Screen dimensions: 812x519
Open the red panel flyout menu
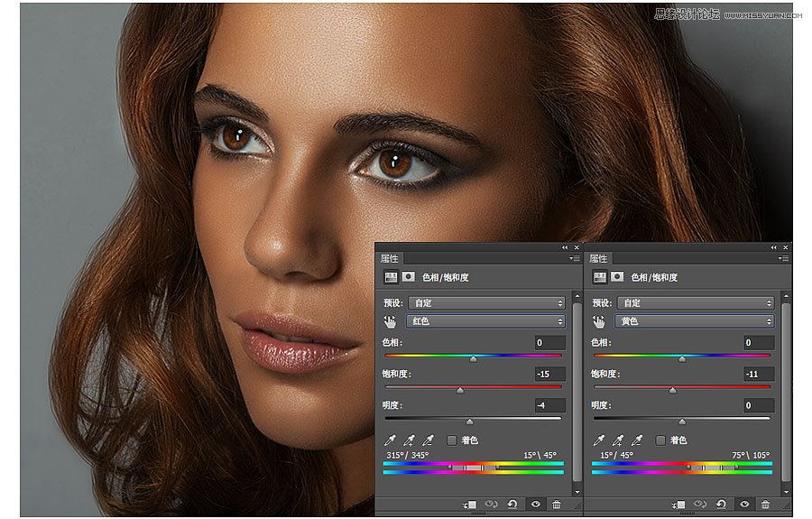pyautogui.click(x=575, y=258)
